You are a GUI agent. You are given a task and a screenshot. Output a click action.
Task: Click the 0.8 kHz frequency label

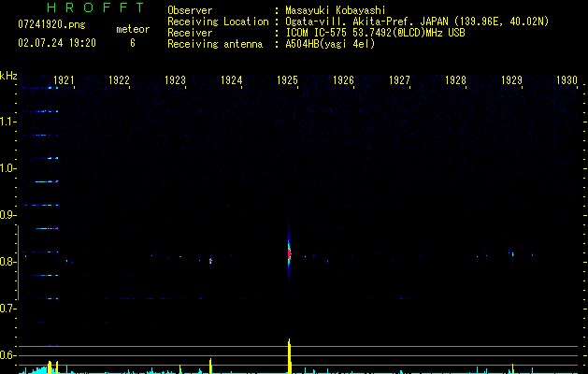pos(8,262)
